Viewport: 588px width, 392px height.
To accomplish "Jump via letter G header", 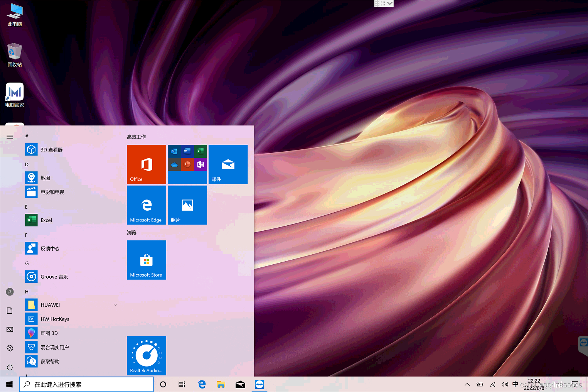I will (27, 263).
